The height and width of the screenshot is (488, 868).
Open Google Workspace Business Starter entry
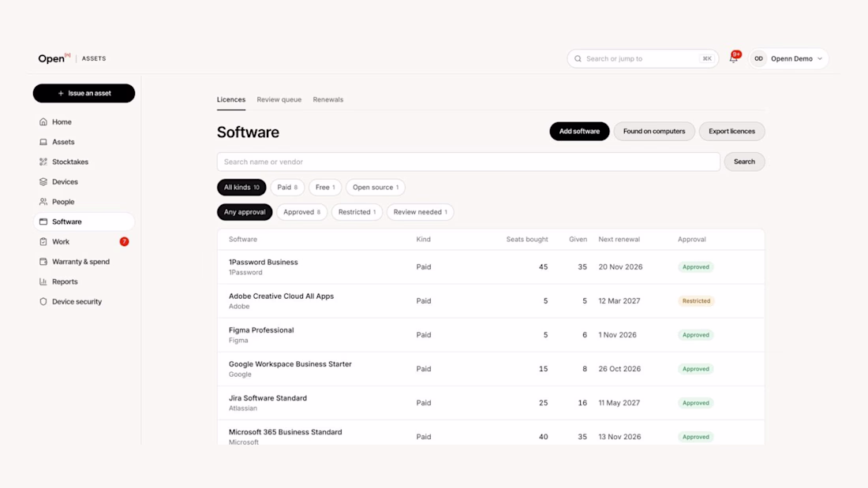tap(491, 368)
